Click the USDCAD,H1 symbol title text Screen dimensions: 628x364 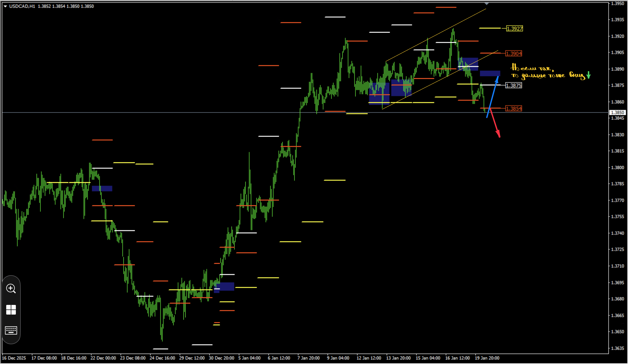click(22, 6)
